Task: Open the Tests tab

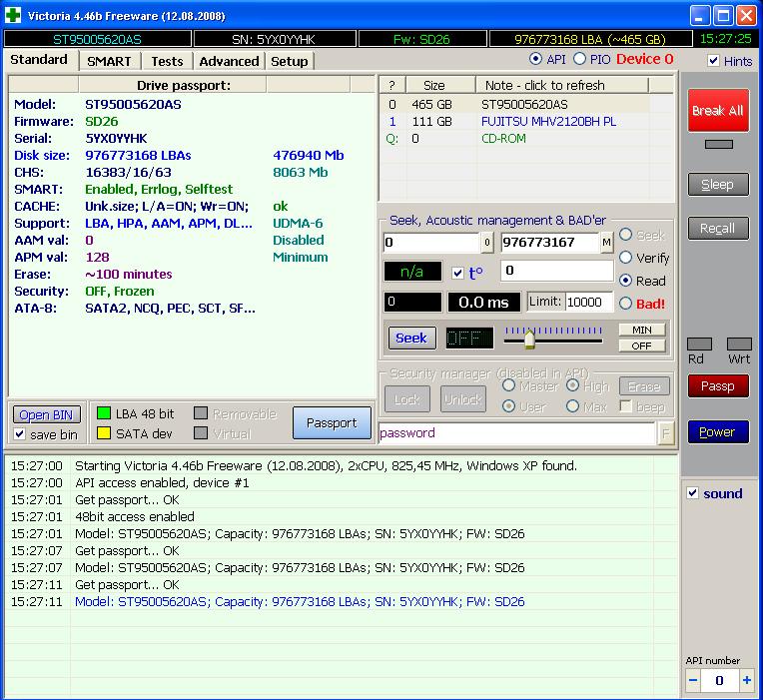Action: tap(167, 61)
